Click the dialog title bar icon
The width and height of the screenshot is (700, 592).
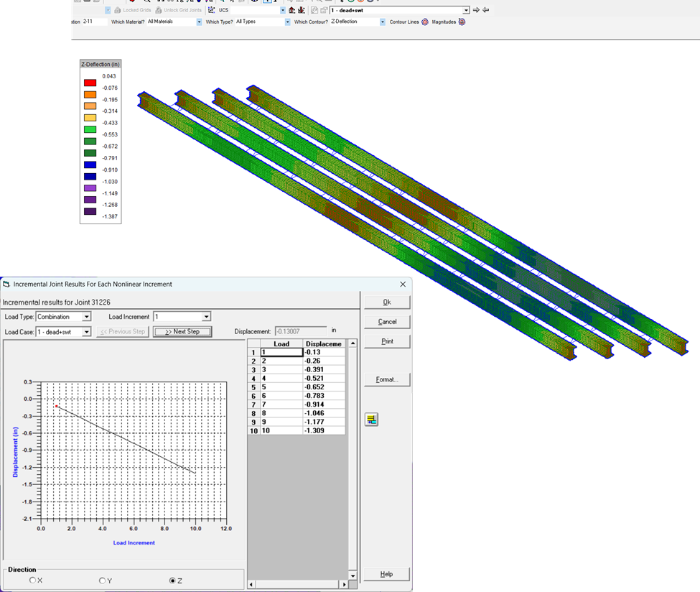click(6, 285)
